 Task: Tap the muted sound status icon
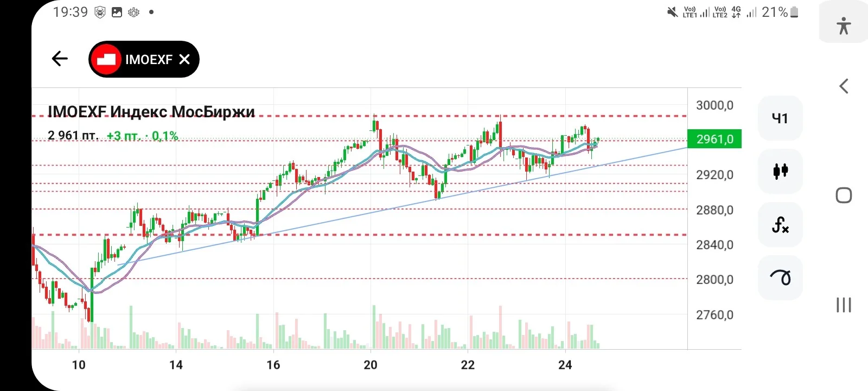pos(672,12)
